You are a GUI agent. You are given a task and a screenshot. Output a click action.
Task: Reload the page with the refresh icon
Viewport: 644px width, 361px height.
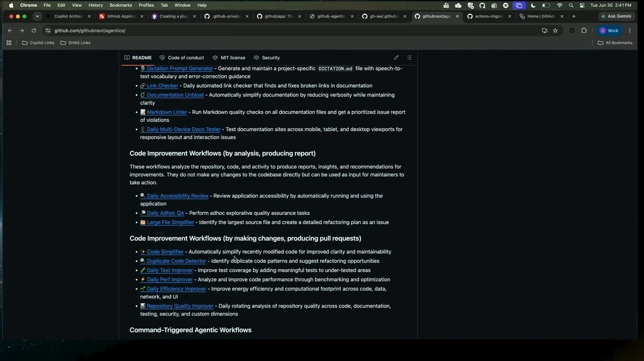coord(34,30)
